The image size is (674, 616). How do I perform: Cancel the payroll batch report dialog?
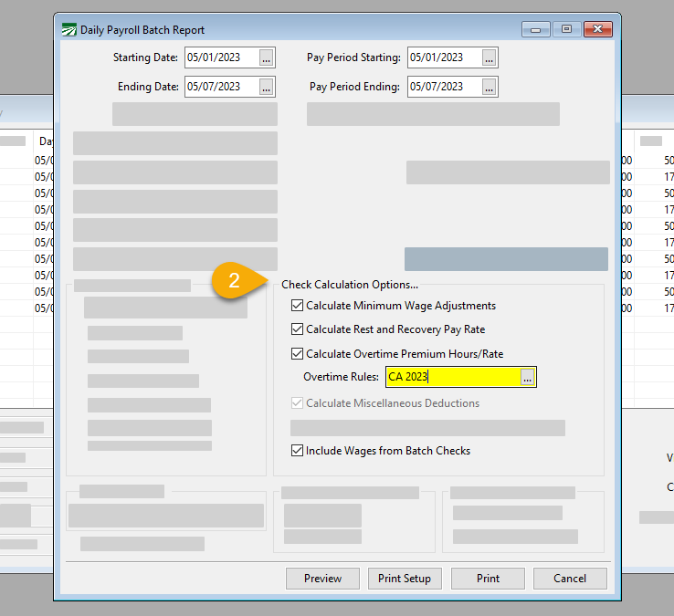click(570, 579)
